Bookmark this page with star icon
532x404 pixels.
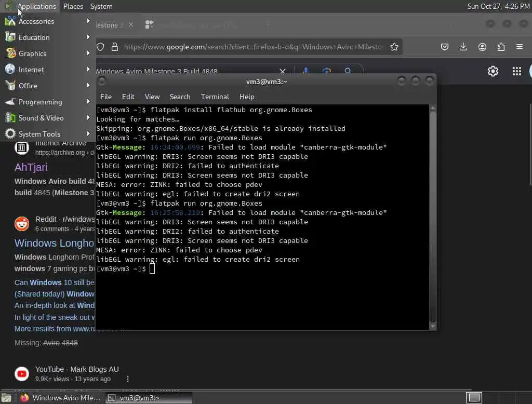click(x=394, y=47)
